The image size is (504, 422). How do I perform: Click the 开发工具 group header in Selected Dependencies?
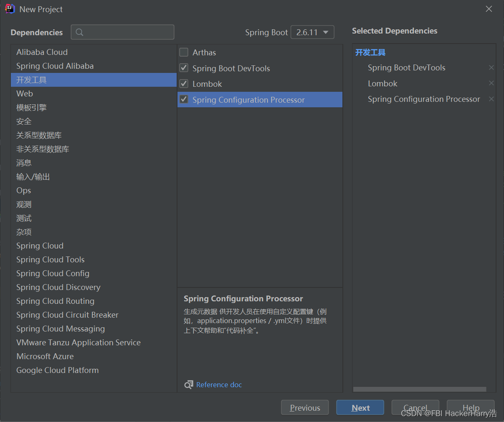[370, 52]
